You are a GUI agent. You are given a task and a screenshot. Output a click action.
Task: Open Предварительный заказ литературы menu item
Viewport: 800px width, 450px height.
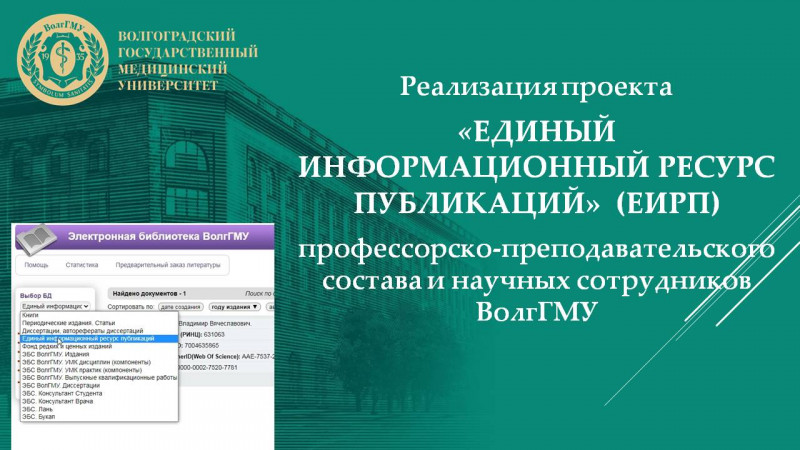(168, 265)
